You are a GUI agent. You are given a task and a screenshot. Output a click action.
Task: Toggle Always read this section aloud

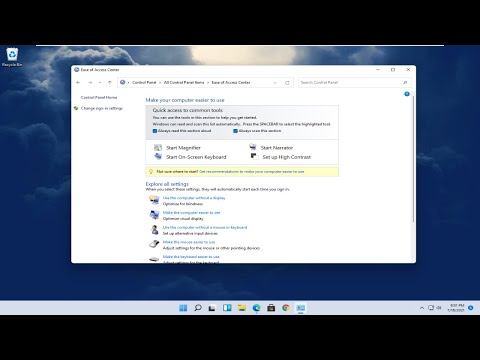[155, 131]
